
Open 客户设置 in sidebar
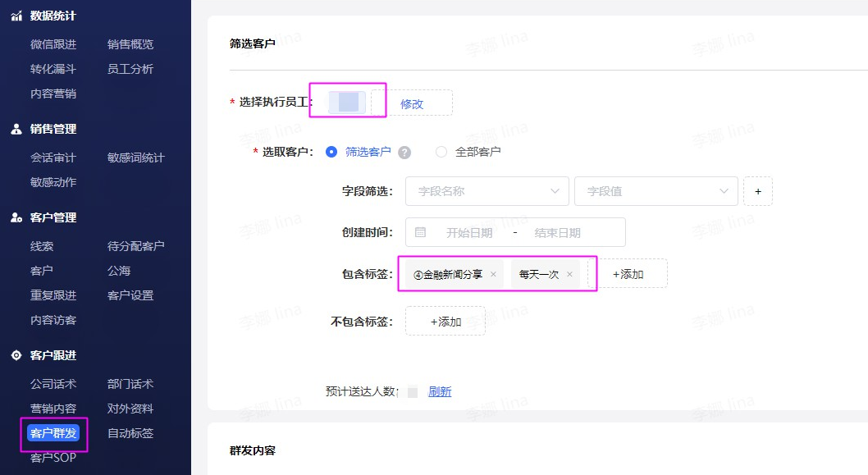(x=130, y=295)
